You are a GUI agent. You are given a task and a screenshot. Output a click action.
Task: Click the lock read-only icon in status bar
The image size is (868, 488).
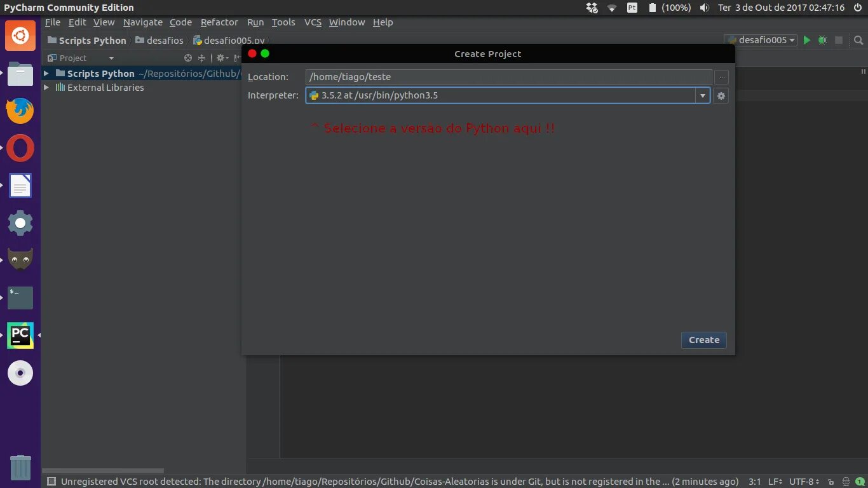click(831, 482)
